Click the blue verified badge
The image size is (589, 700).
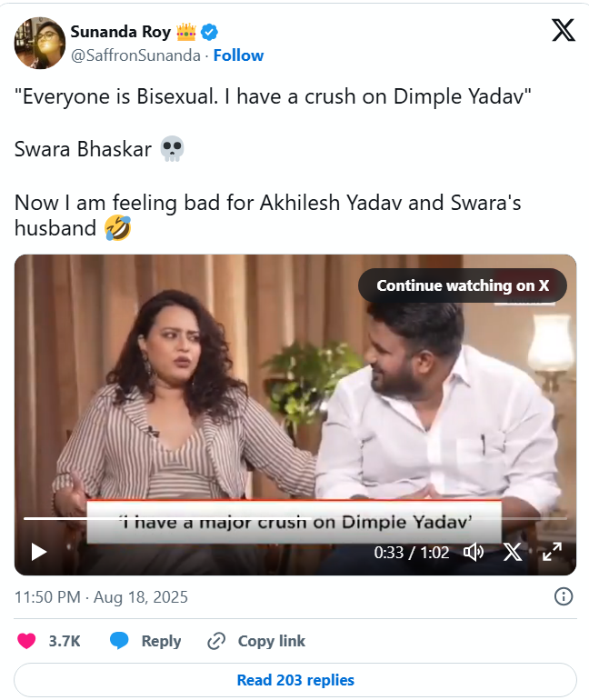coord(210,33)
